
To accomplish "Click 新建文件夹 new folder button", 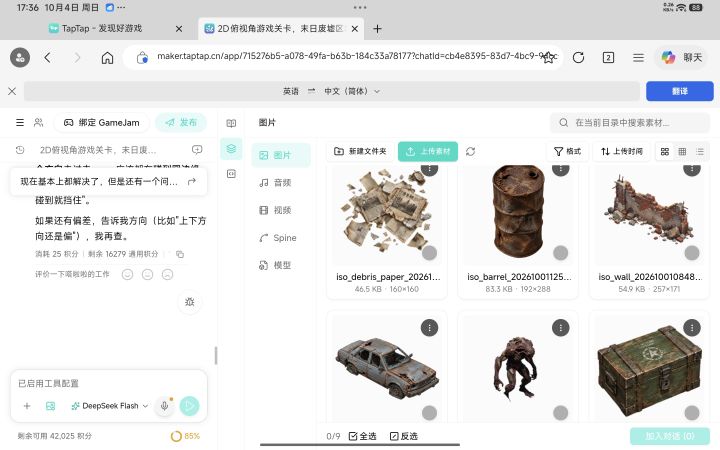I will tap(360, 151).
